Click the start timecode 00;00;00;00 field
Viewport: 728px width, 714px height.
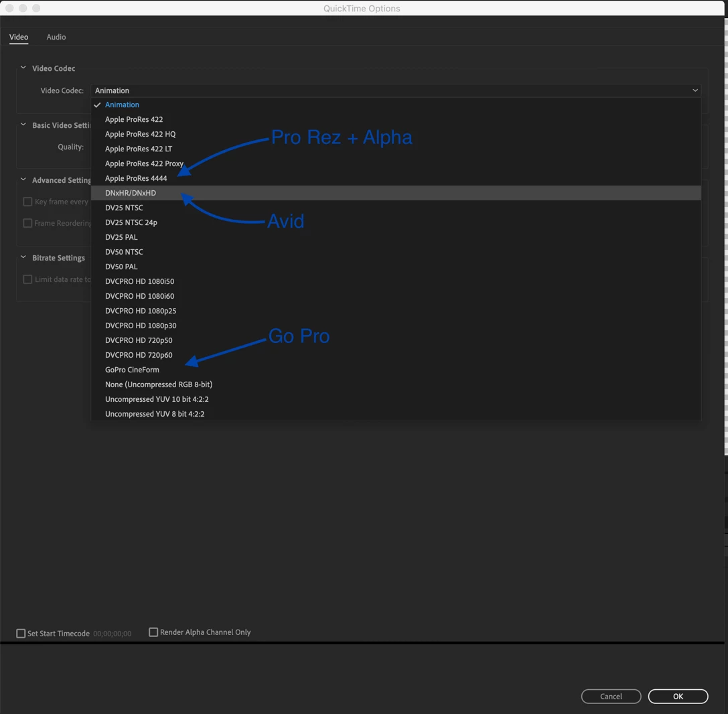click(x=113, y=634)
